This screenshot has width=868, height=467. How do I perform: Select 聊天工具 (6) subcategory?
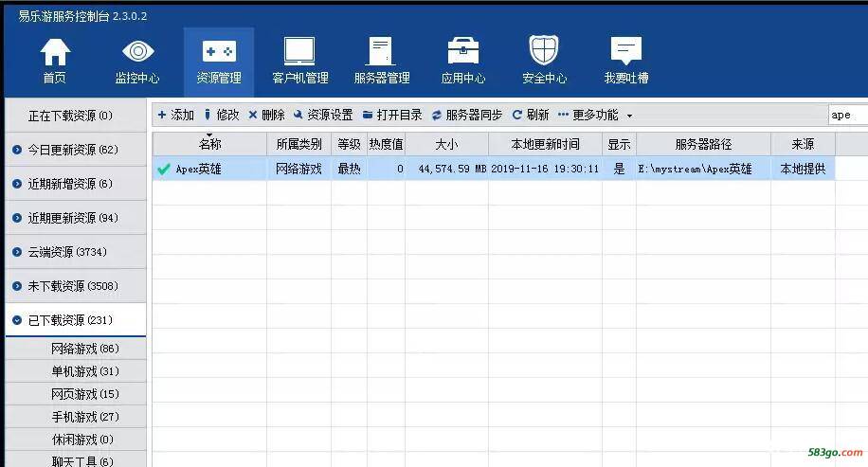76,460
